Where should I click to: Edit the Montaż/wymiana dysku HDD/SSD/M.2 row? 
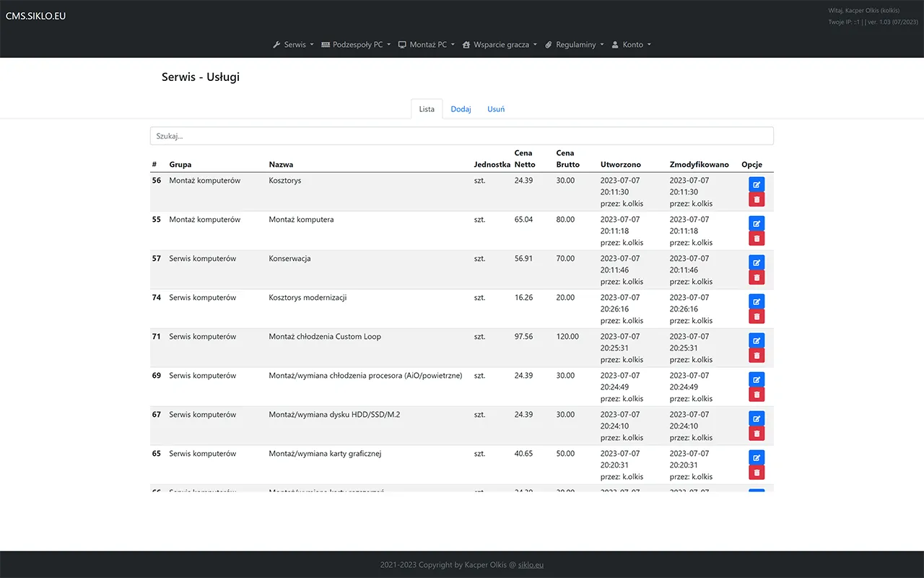(757, 418)
